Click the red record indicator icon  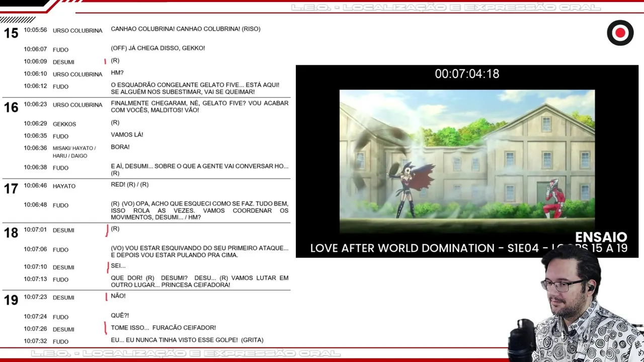(x=620, y=33)
